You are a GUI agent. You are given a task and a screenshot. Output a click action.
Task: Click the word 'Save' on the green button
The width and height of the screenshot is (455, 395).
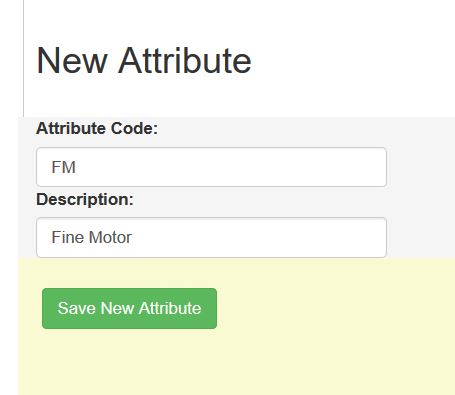point(77,308)
